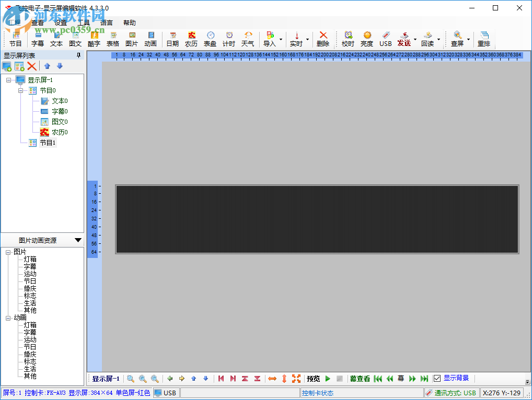532x400 pixels.
Task: Click the USB export icon in toolbar
Action: [386, 39]
